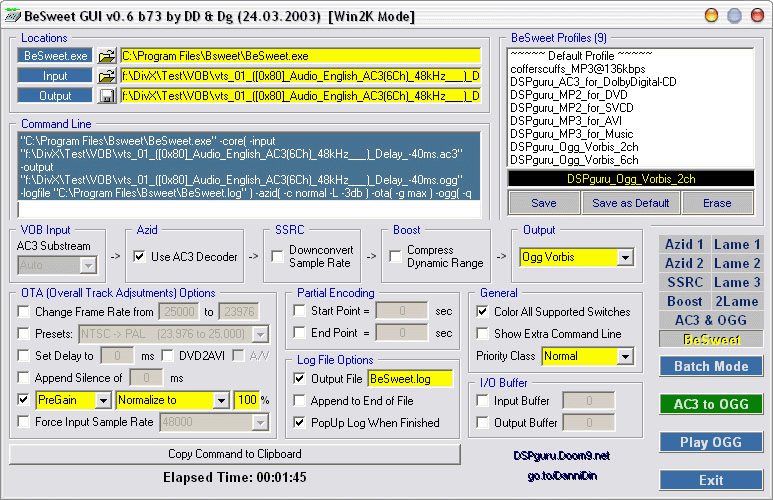Enable the Start Point checkbox

point(299,311)
